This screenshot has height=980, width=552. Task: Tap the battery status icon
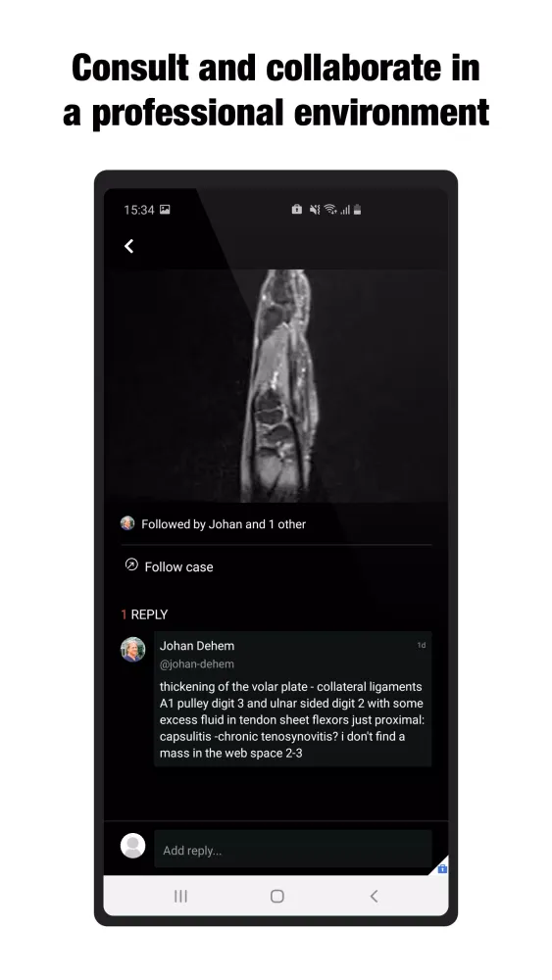tap(358, 210)
